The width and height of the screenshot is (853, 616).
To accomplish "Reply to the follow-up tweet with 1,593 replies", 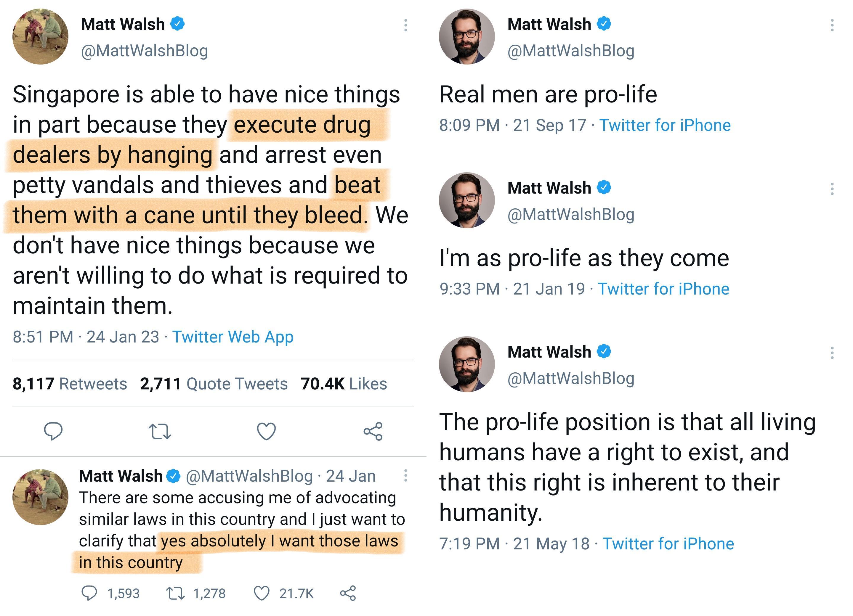I will coord(89,593).
